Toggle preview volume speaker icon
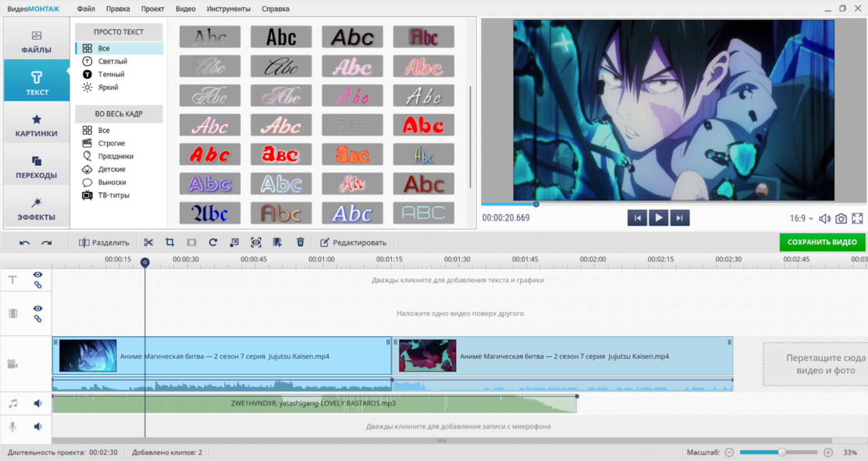The height and width of the screenshot is (461, 868). [x=825, y=218]
